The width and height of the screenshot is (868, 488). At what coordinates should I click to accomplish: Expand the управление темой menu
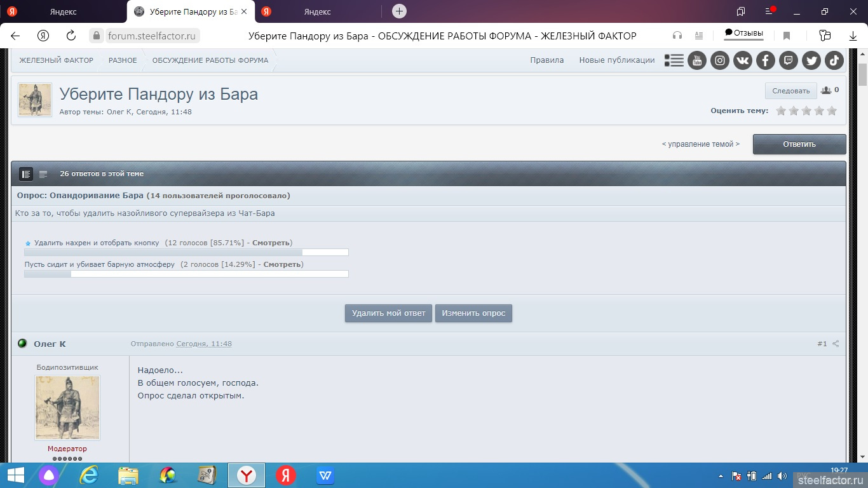(x=700, y=144)
